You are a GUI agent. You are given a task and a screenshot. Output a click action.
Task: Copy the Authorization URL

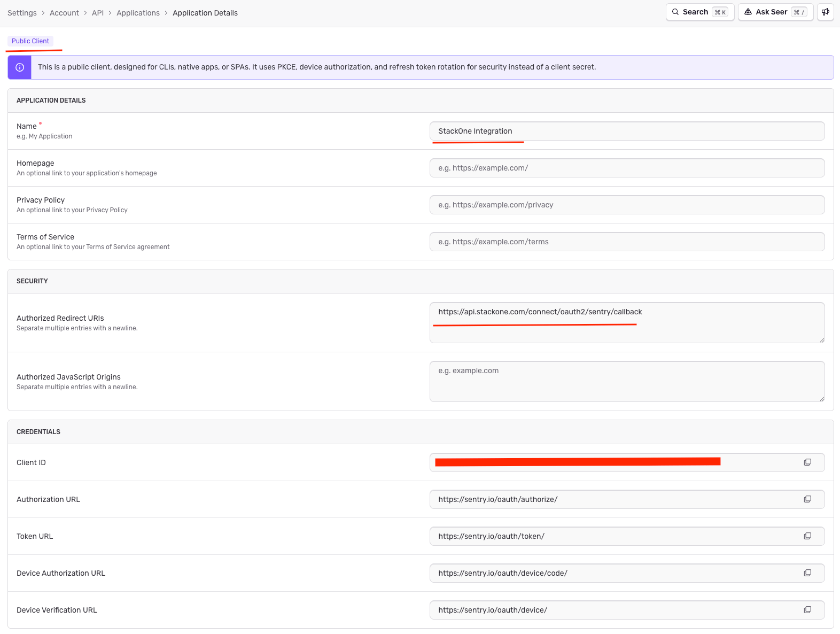coord(807,499)
